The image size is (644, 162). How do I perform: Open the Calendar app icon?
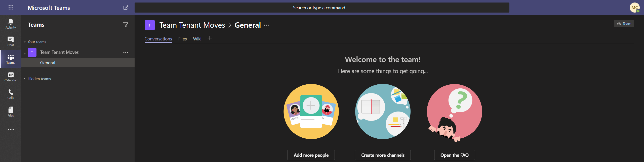click(x=11, y=77)
